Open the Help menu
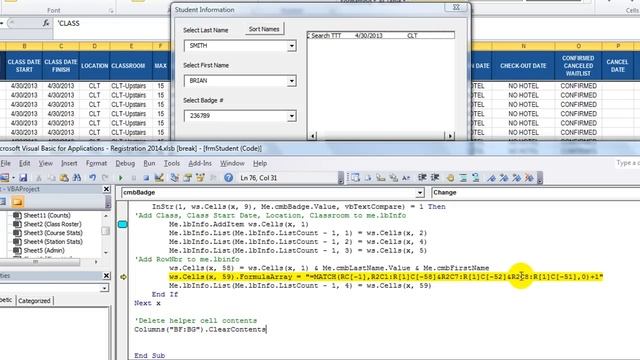The image size is (640, 360). tap(260, 163)
